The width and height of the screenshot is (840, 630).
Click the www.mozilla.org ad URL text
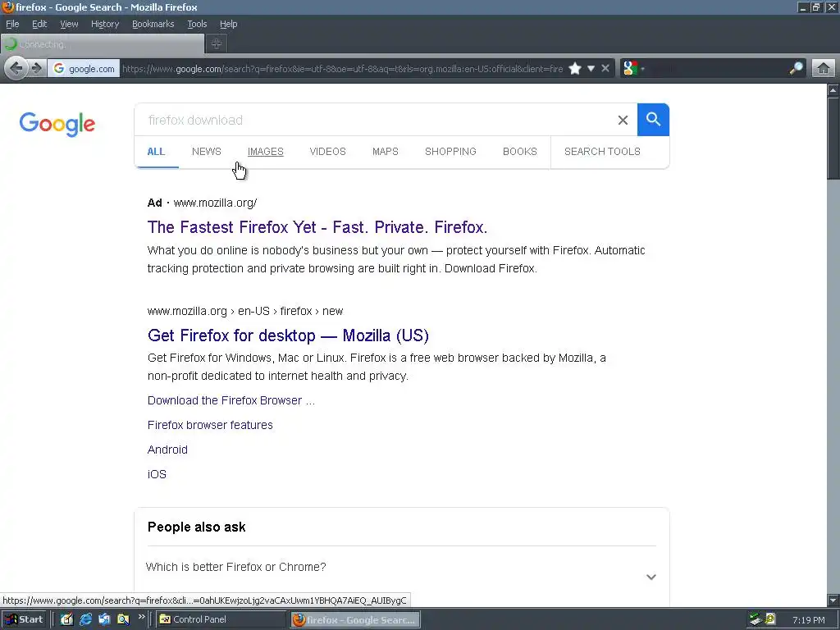[215, 203]
